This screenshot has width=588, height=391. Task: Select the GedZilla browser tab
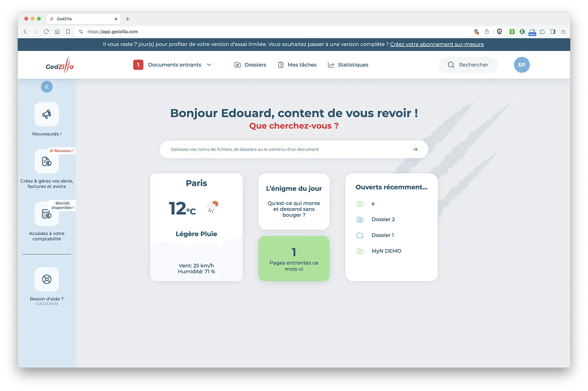83,19
